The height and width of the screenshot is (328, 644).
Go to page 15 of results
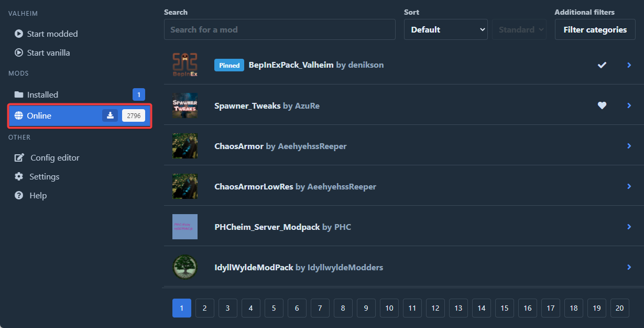[505, 308]
